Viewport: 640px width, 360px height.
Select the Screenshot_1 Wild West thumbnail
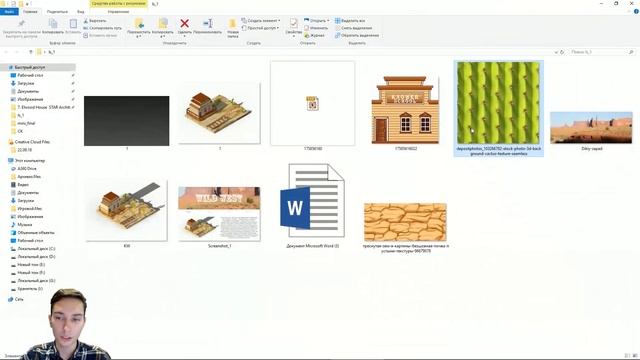tap(219, 213)
